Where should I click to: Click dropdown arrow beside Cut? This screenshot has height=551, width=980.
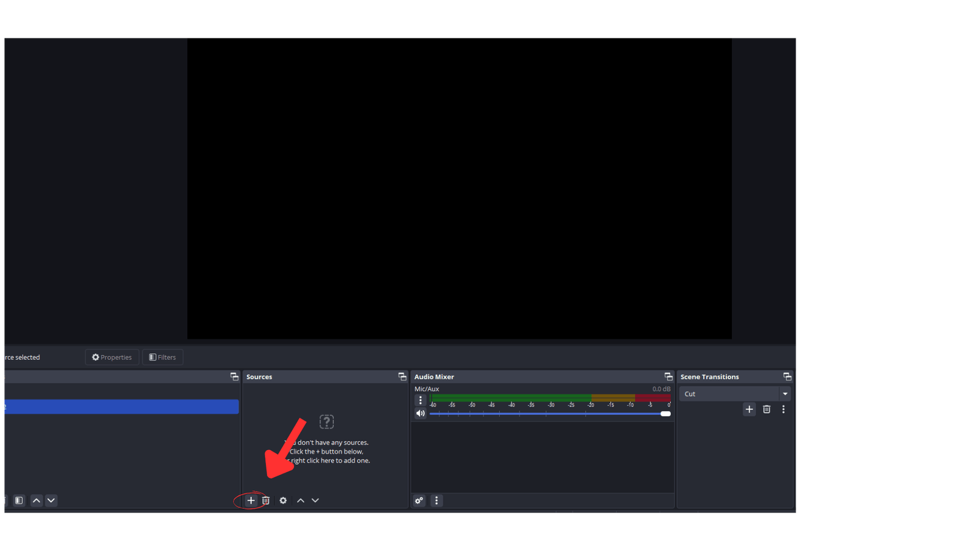click(785, 394)
